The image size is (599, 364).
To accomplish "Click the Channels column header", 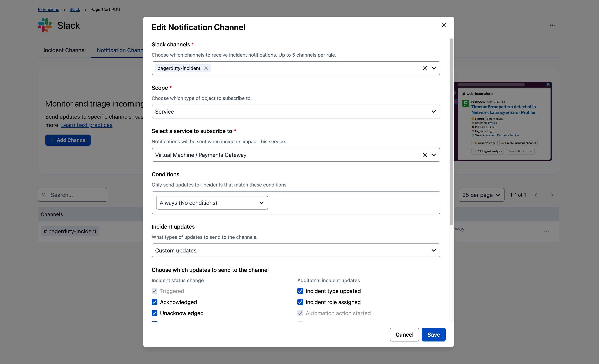I will tap(52, 214).
